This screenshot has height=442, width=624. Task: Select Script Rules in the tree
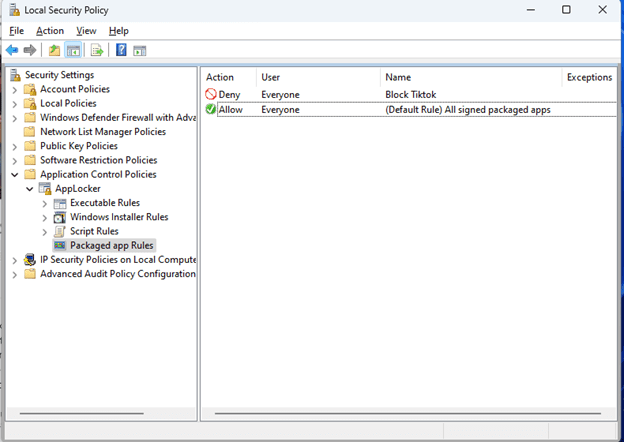[94, 231]
